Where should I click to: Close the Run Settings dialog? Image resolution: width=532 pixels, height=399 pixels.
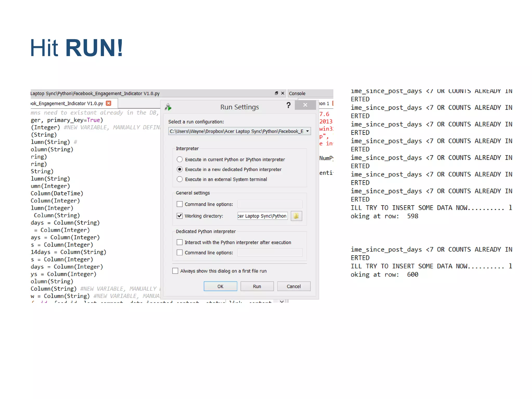click(305, 105)
